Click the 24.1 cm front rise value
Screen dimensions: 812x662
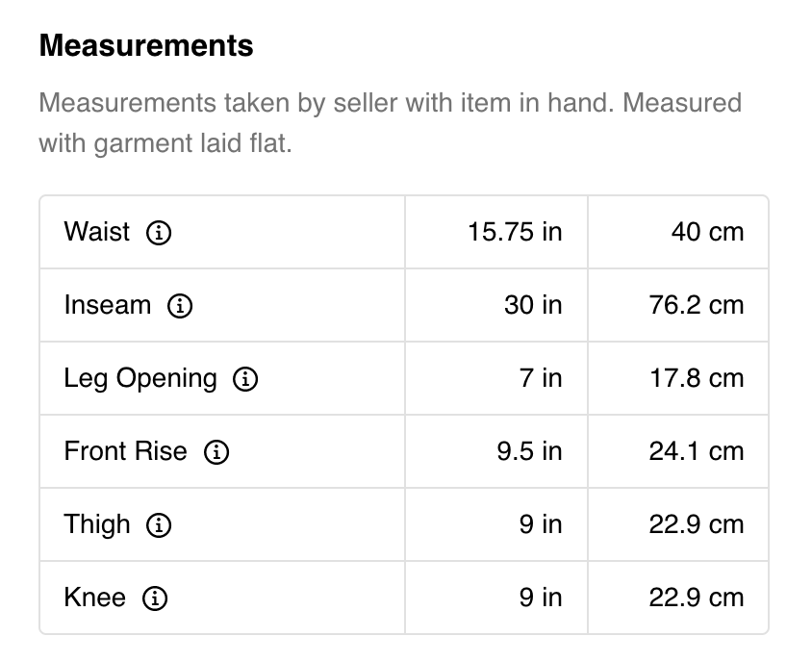click(x=696, y=451)
